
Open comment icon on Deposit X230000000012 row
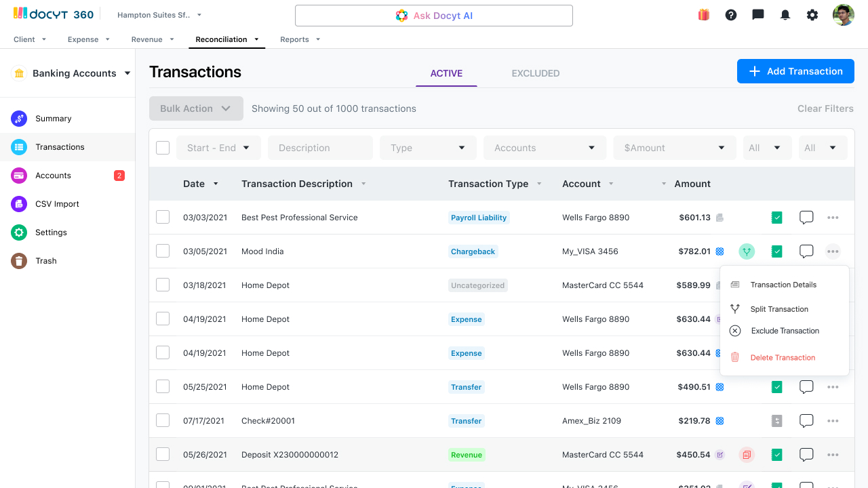(x=806, y=455)
